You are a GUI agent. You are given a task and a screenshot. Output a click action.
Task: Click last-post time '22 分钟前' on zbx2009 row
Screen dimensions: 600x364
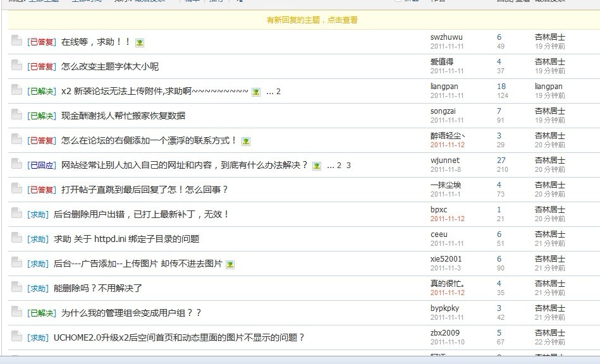[550, 342]
